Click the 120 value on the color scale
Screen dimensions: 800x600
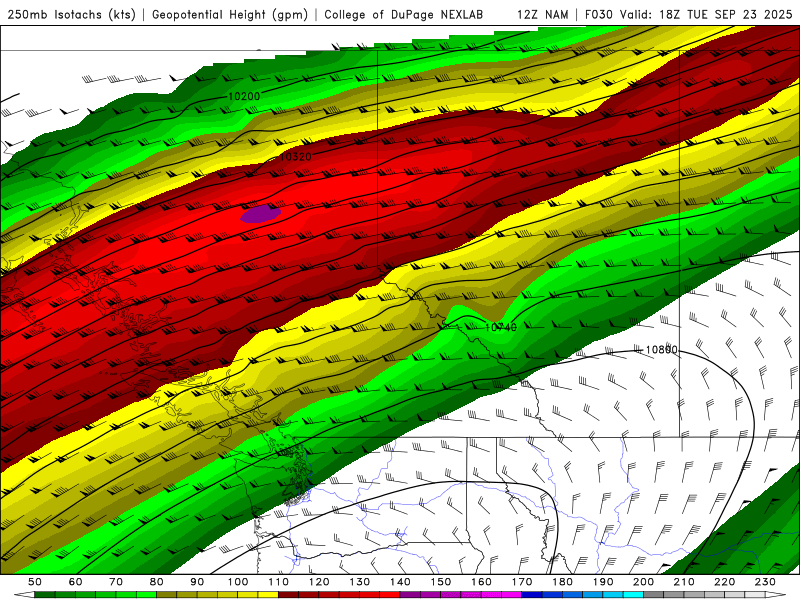click(x=319, y=582)
